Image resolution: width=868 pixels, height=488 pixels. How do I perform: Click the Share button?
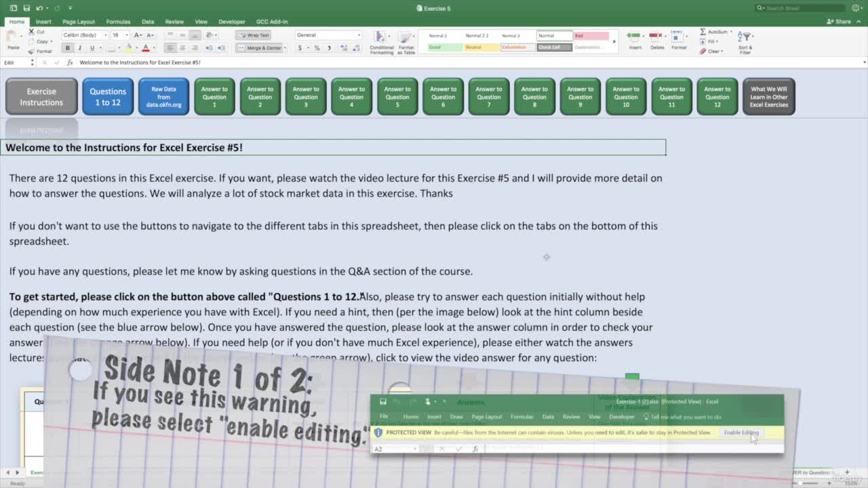click(x=840, y=21)
